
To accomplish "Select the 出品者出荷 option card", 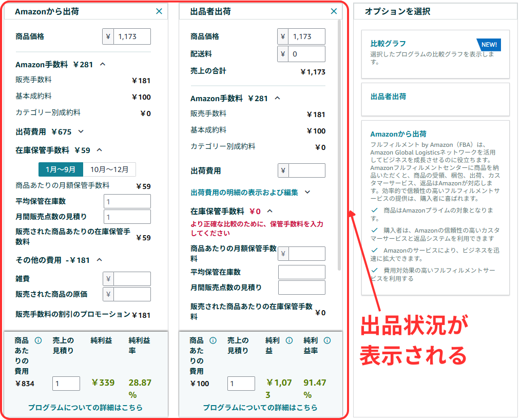I will [435, 99].
